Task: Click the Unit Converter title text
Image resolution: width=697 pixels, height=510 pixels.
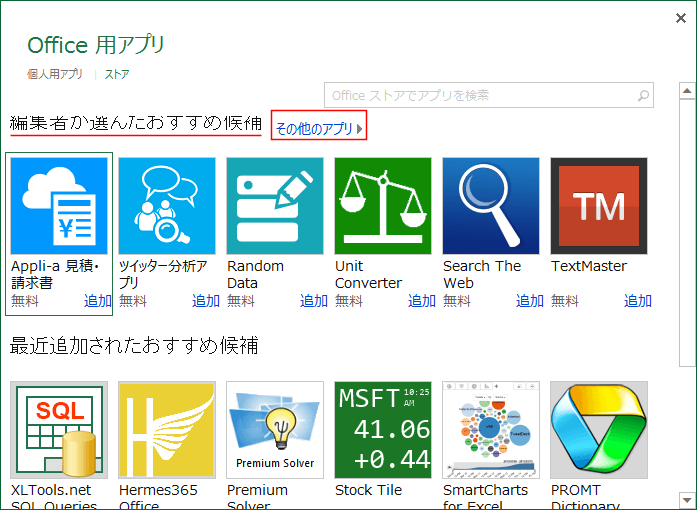Action: pos(368,274)
